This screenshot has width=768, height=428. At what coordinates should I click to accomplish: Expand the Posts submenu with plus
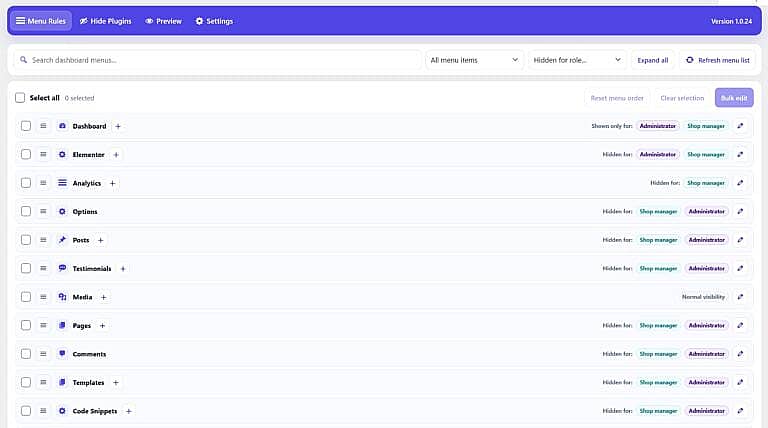100,240
